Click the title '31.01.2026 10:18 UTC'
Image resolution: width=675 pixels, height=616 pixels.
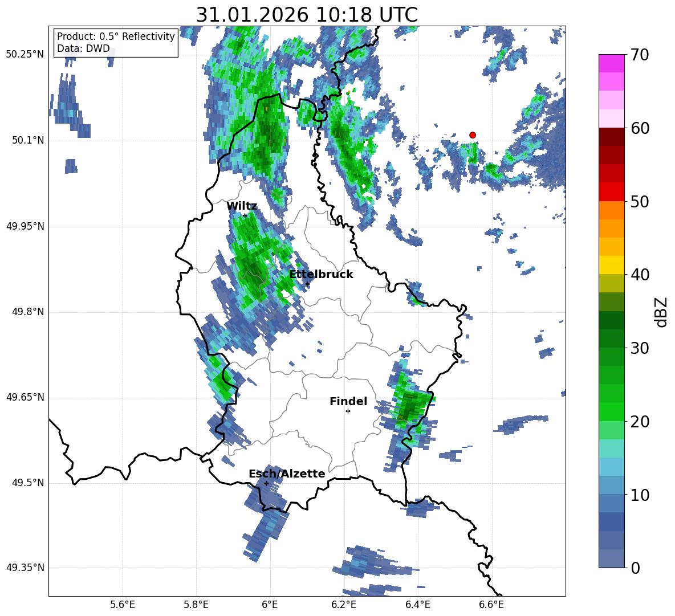pos(307,15)
